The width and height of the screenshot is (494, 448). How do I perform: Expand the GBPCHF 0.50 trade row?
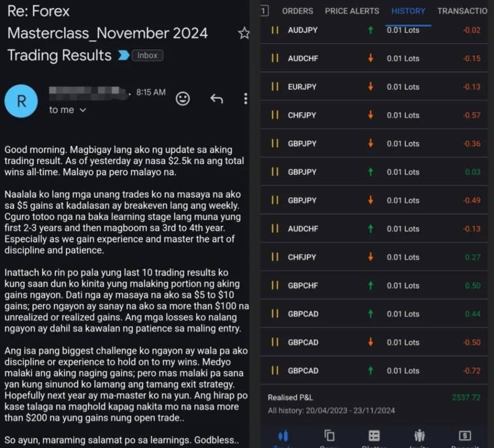click(374, 285)
